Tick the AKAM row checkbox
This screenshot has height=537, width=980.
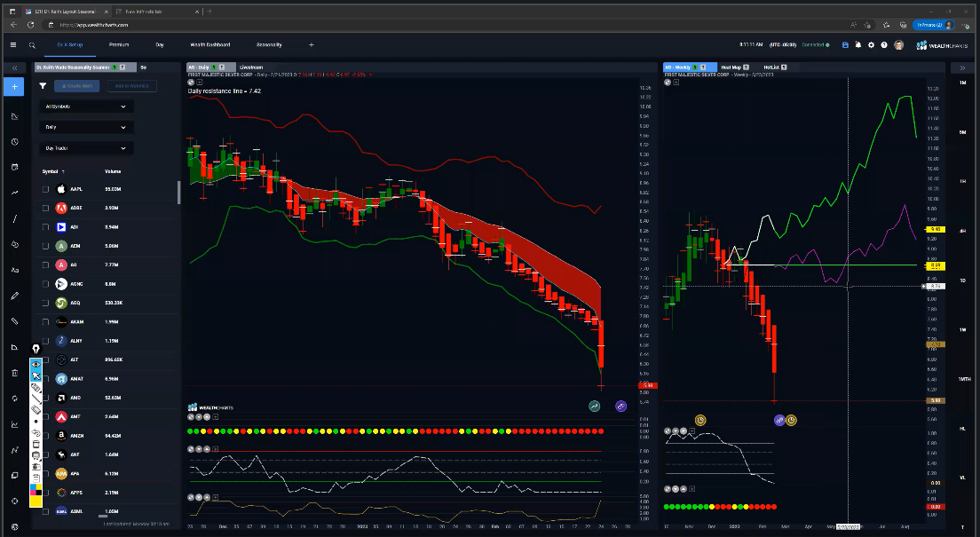(45, 322)
